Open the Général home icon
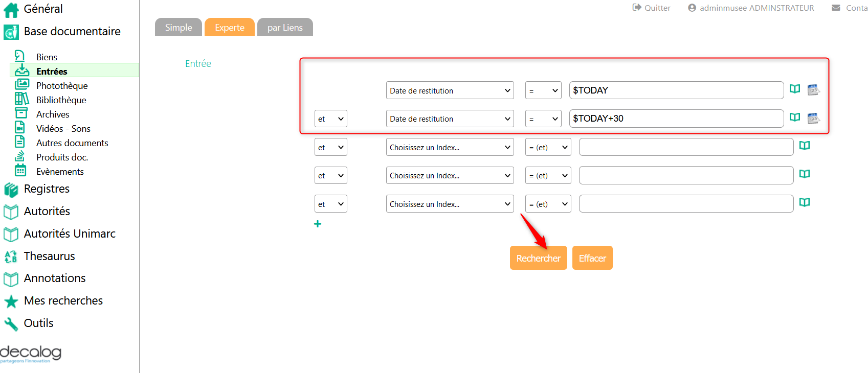This screenshot has height=373, width=868. pyautogui.click(x=11, y=10)
